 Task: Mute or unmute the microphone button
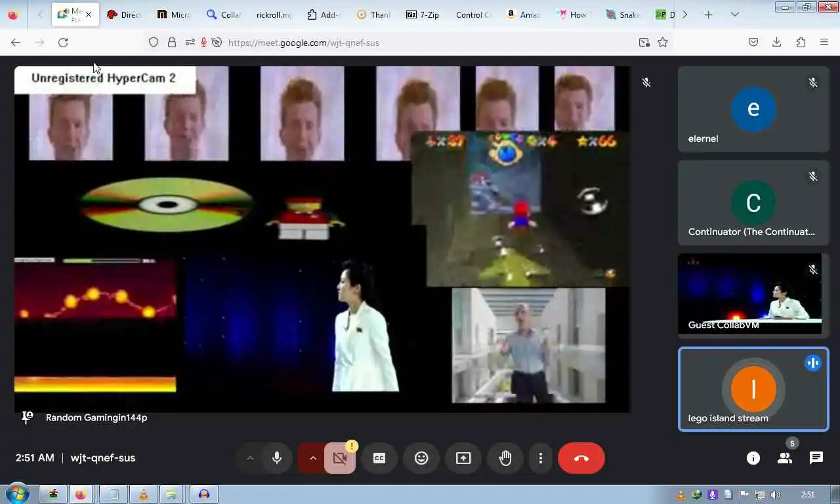(x=277, y=458)
